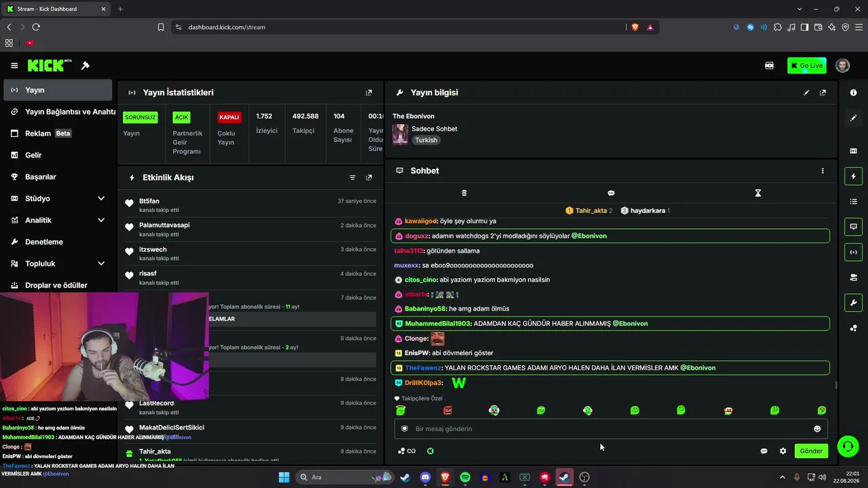Click the stream key icon left of Go Live
Viewport: 868px width, 488px height.
point(770,66)
